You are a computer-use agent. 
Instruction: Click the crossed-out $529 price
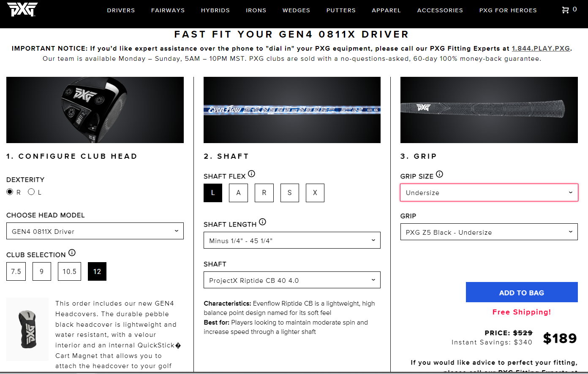[523, 333]
